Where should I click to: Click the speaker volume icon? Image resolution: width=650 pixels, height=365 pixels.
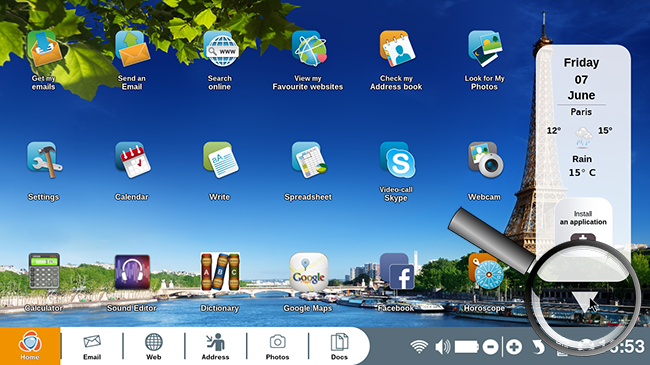[443, 346]
